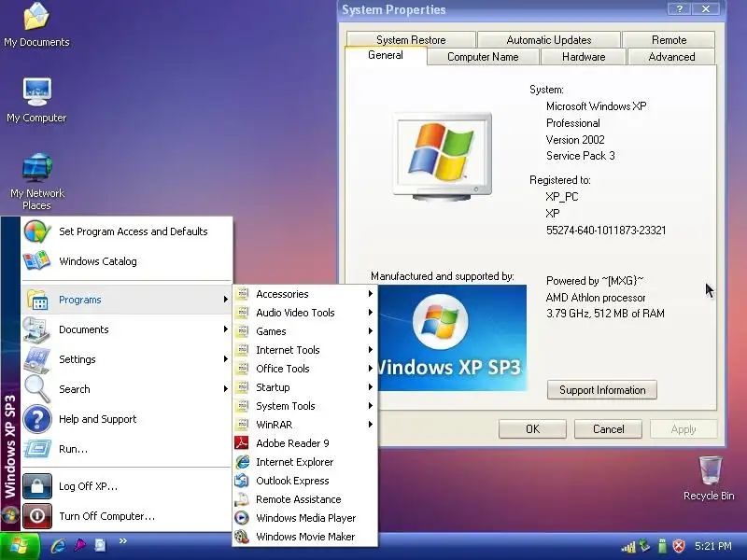747x560 pixels.
Task: Click the Internet Explorer icon in Programs menu
Action: point(242,462)
